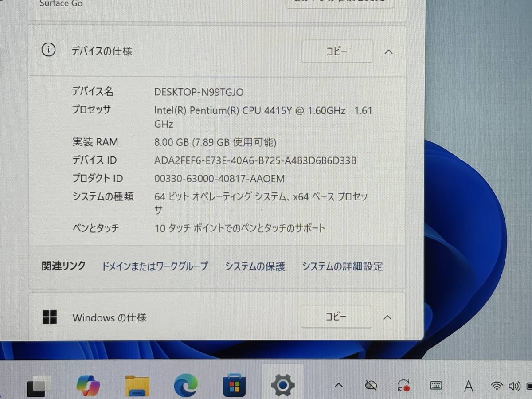
Task: Click the プロダクト ID label
Action: click(98, 179)
